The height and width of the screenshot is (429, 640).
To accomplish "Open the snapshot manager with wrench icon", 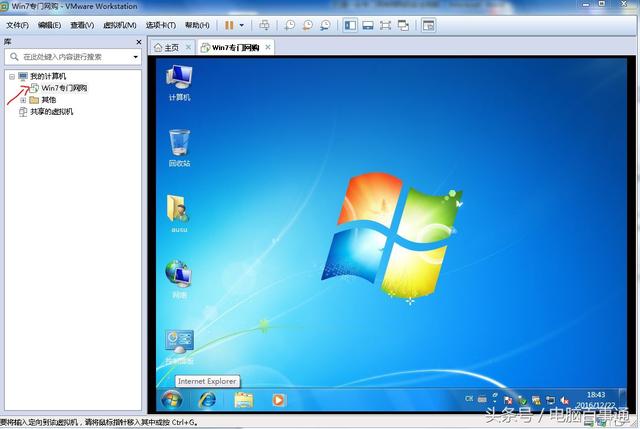I will tap(325, 25).
